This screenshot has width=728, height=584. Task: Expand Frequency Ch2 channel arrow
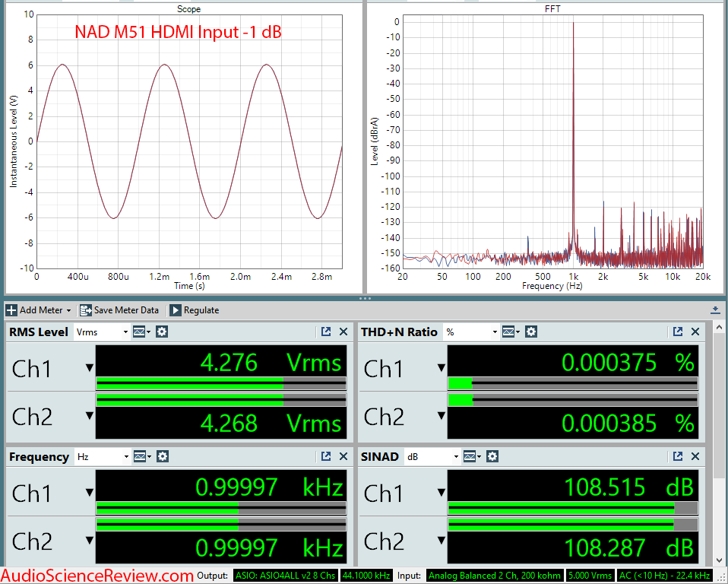tap(90, 541)
